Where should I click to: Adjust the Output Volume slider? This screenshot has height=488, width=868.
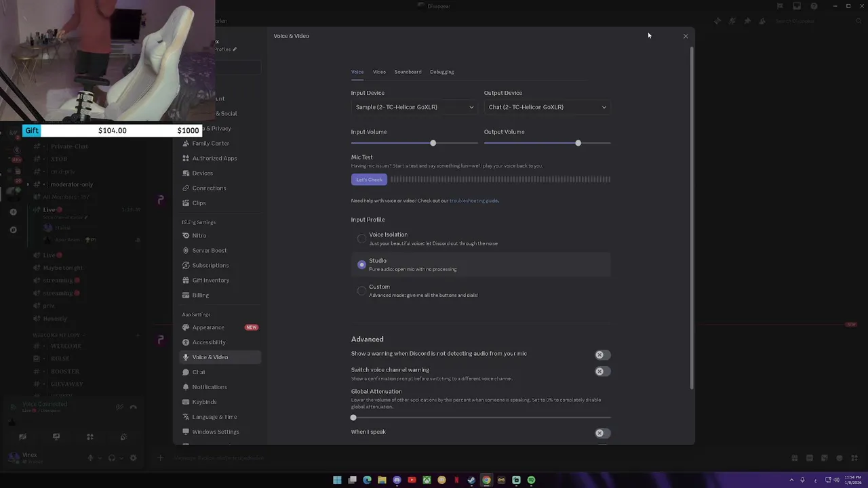pos(578,143)
